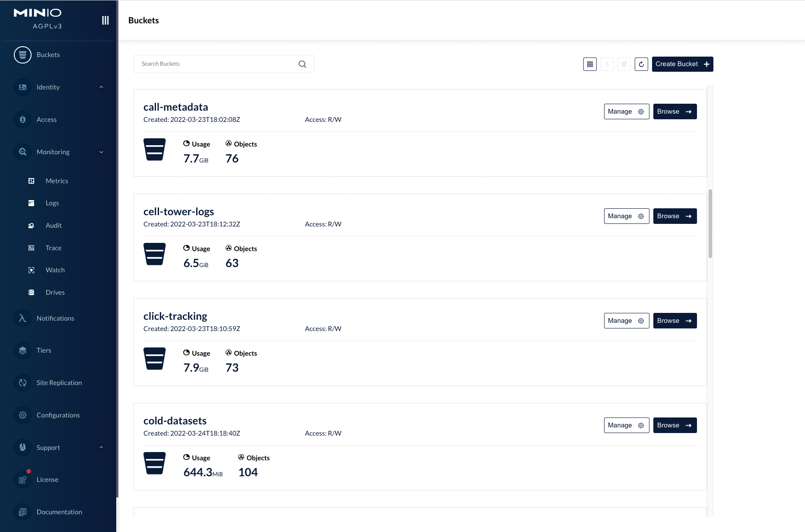Collapse the Monitoring submenu

pos(101,152)
